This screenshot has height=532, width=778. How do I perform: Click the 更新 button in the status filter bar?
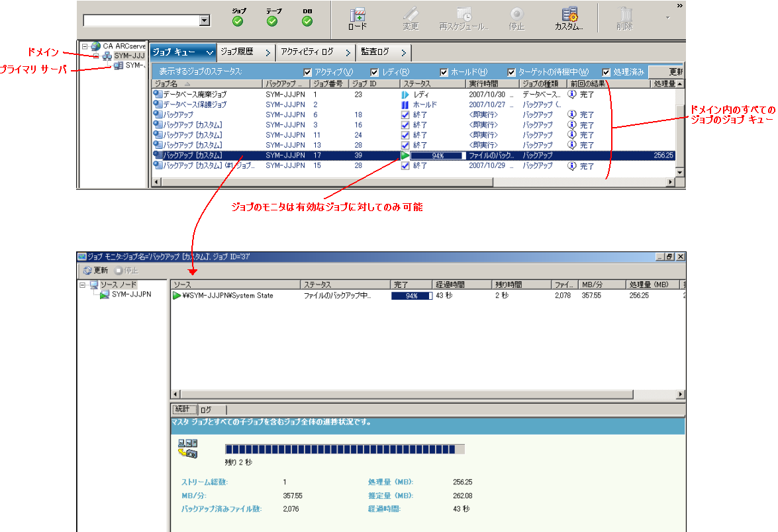click(670, 71)
